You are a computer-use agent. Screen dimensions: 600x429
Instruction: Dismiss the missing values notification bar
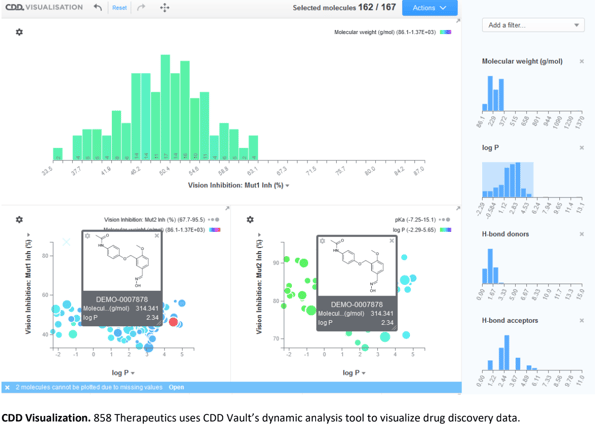pyautogui.click(x=7, y=388)
